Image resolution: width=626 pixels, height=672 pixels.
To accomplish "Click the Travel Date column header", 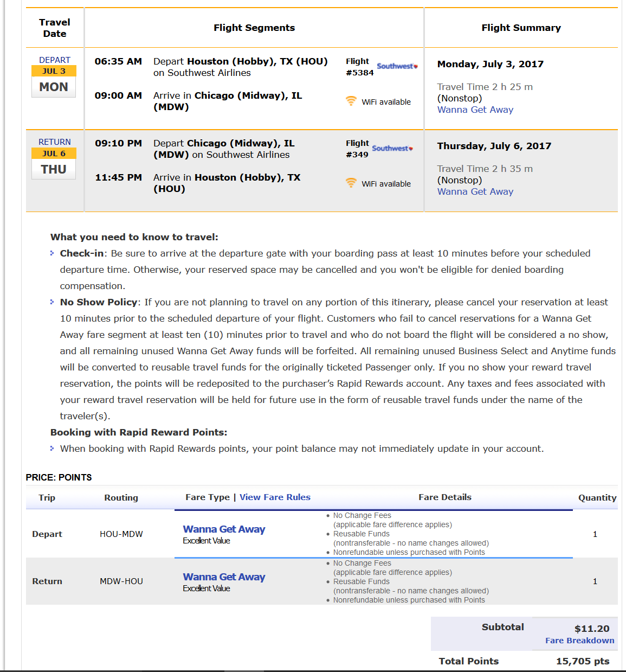I will 55,28.
